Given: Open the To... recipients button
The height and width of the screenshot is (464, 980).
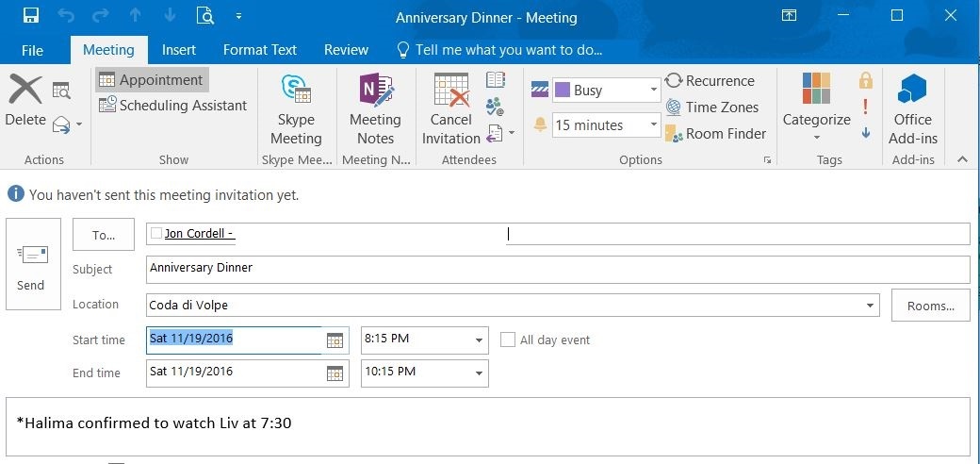Looking at the screenshot, I should pyautogui.click(x=104, y=235).
